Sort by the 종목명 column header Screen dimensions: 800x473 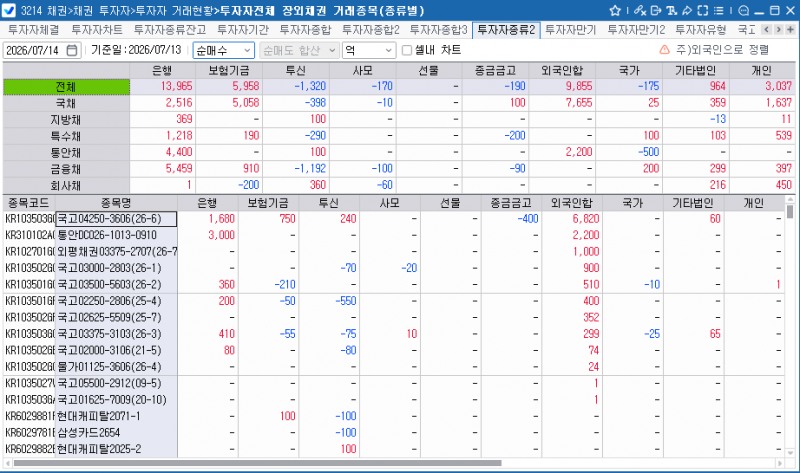pos(116,203)
